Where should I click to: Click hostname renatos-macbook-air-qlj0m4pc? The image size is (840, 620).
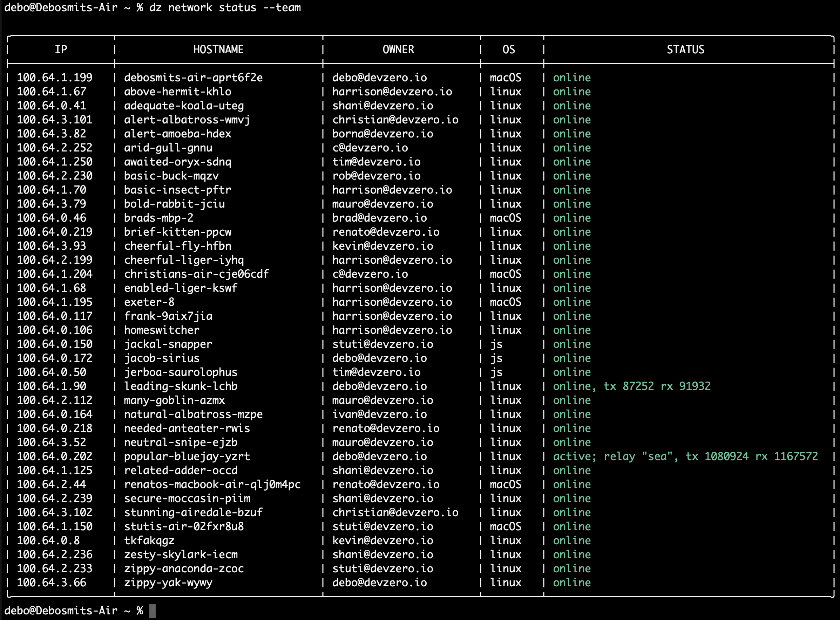[x=212, y=484]
